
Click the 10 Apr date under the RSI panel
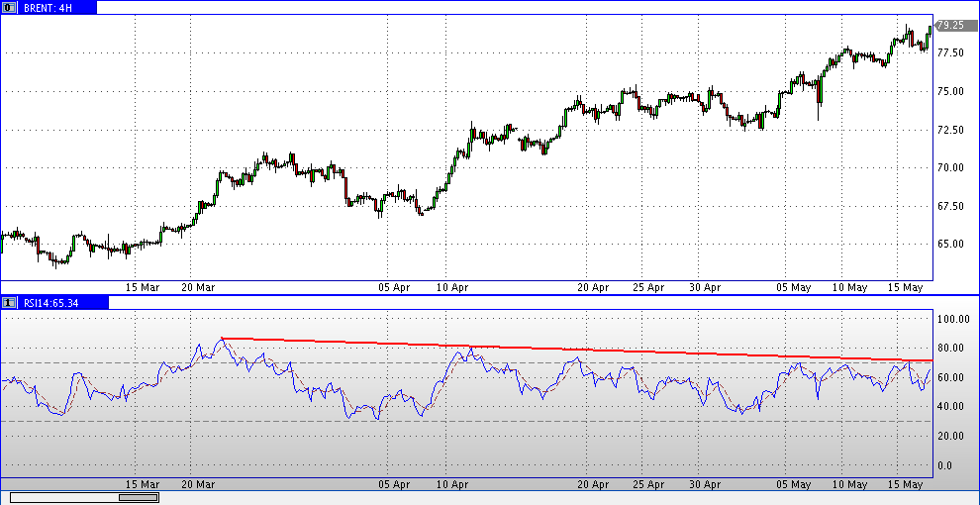(452, 484)
